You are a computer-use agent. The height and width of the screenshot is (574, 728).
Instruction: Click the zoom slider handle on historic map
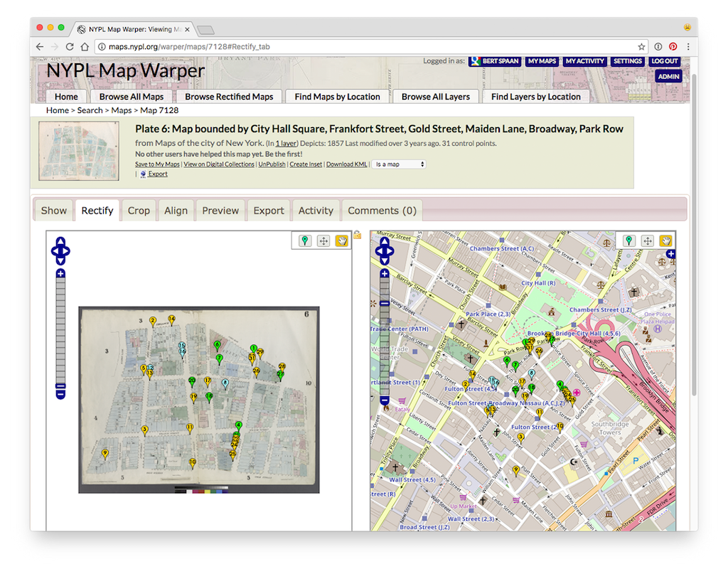pyautogui.click(x=60, y=386)
